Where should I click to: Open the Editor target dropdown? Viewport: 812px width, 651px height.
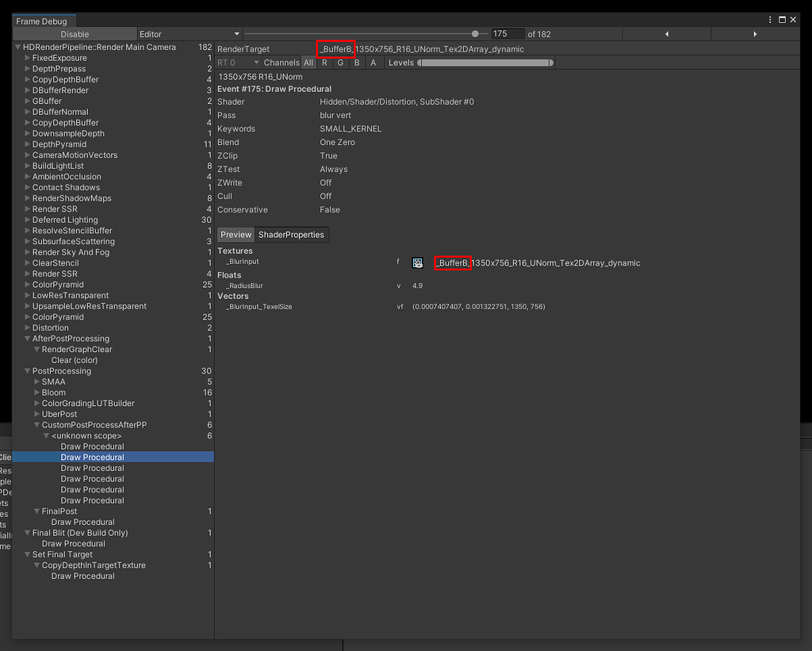point(188,33)
